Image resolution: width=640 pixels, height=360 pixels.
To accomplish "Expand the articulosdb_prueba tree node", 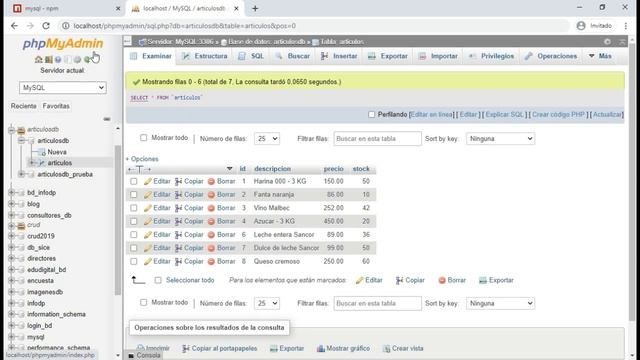I will [21, 174].
